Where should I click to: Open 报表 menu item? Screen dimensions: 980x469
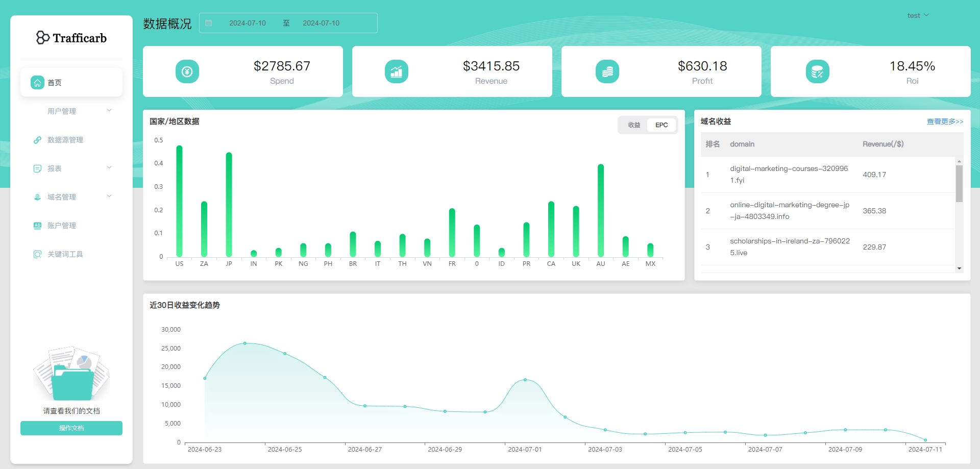[x=71, y=168]
